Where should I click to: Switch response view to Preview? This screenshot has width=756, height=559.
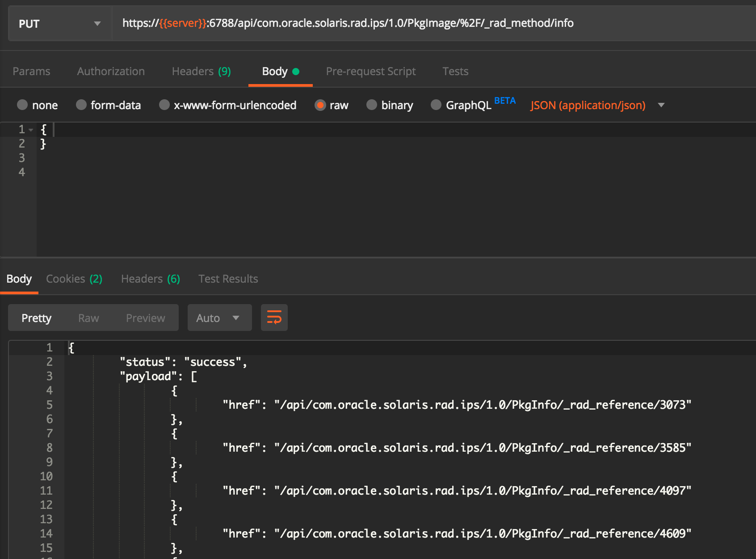145,318
